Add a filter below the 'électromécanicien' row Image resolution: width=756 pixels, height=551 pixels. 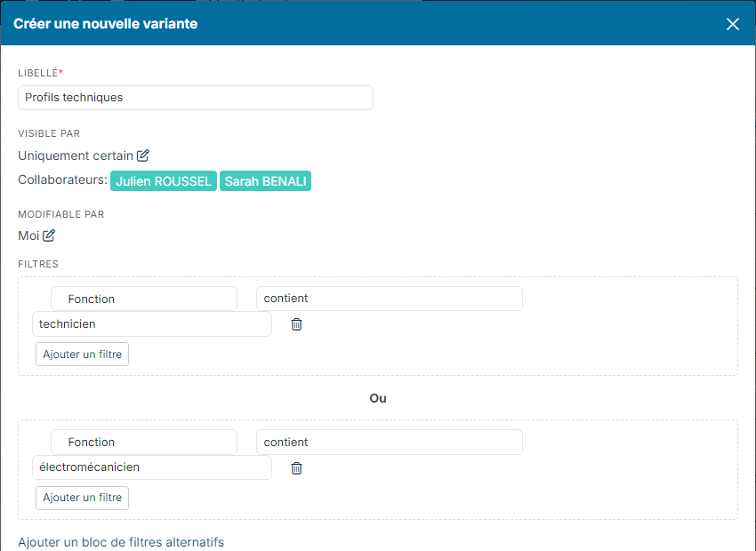tap(82, 498)
